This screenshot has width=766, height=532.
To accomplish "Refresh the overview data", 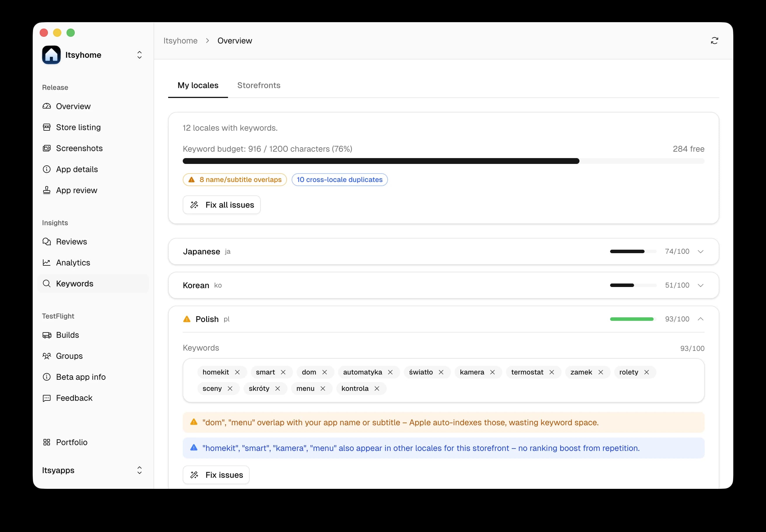I will pyautogui.click(x=715, y=40).
